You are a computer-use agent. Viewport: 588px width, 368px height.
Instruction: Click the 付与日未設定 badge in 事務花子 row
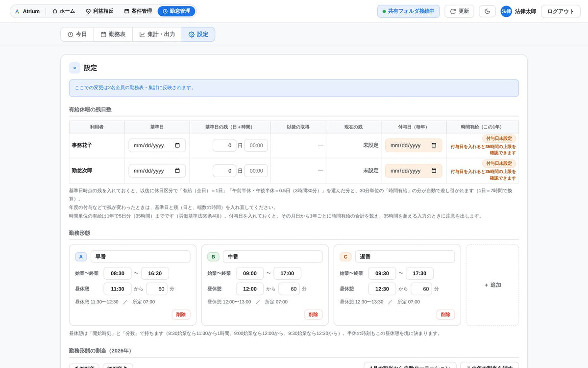[x=499, y=138]
